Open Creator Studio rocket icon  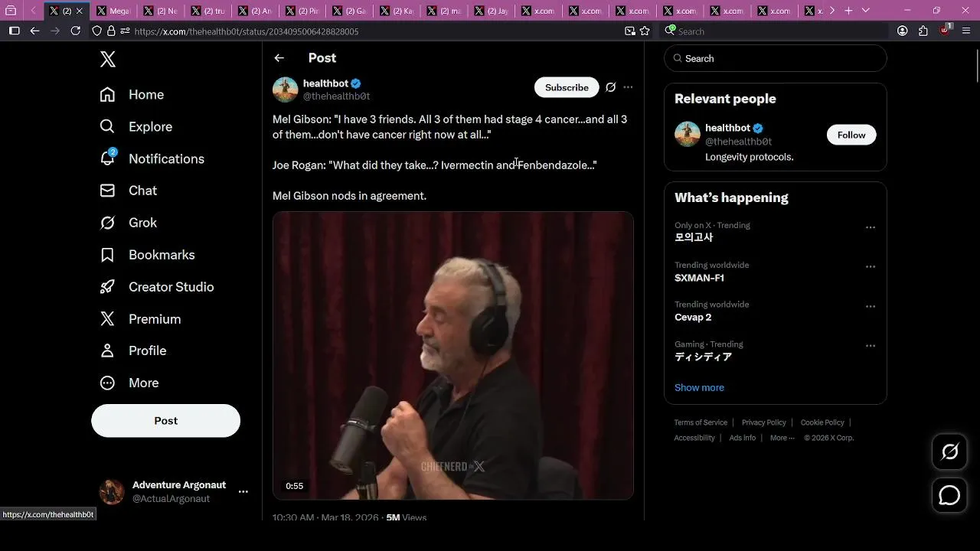pos(107,287)
